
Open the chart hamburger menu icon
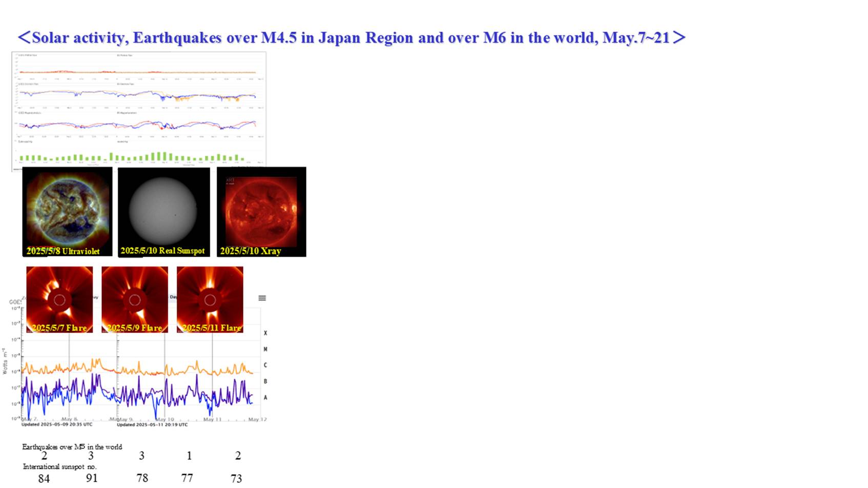coord(262,298)
